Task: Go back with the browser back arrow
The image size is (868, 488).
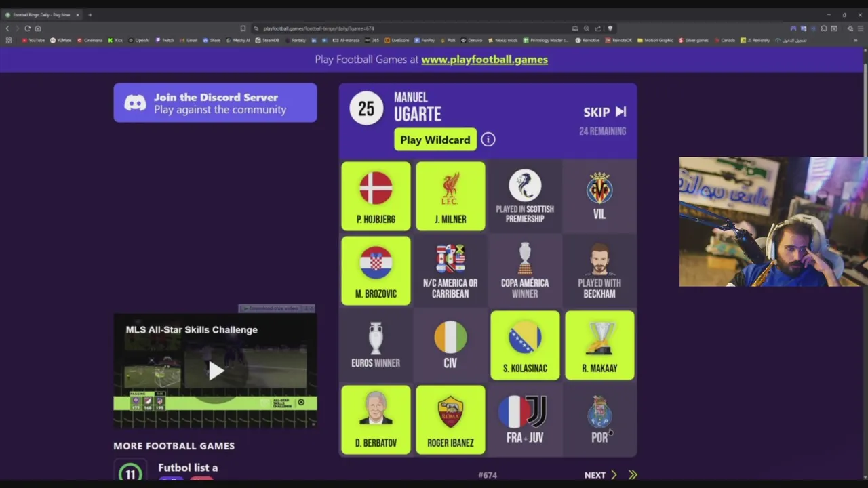Action: pyautogui.click(x=7, y=28)
